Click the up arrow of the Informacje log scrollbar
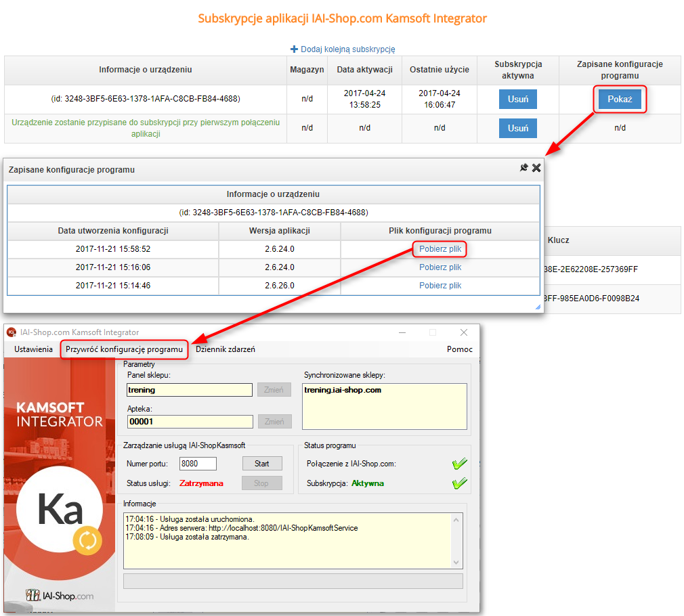The image size is (684, 616). pos(456,520)
